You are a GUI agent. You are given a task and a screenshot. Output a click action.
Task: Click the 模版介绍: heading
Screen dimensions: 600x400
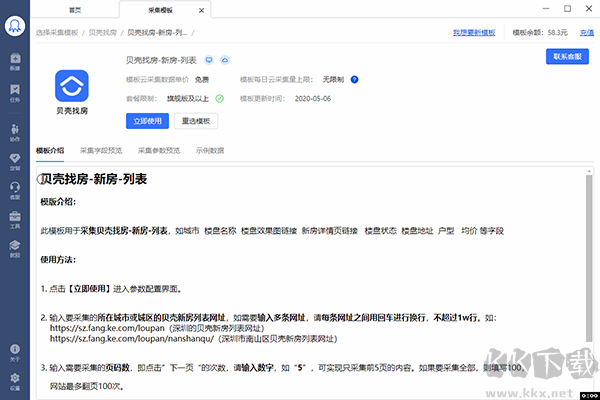coord(58,202)
